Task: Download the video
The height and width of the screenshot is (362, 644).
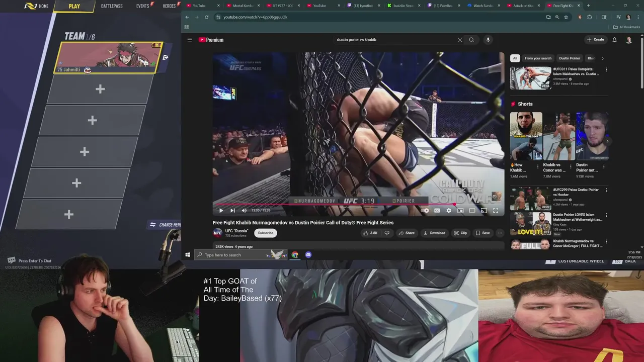Action: [x=434, y=233]
